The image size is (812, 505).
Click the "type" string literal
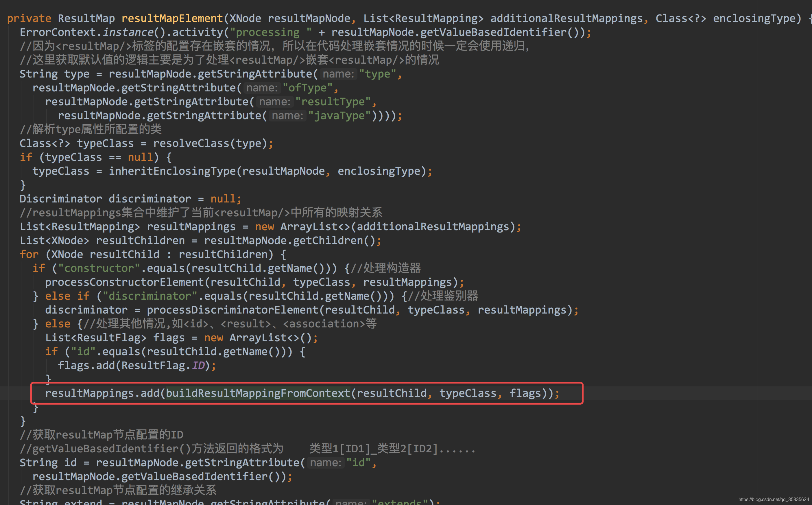378,74
